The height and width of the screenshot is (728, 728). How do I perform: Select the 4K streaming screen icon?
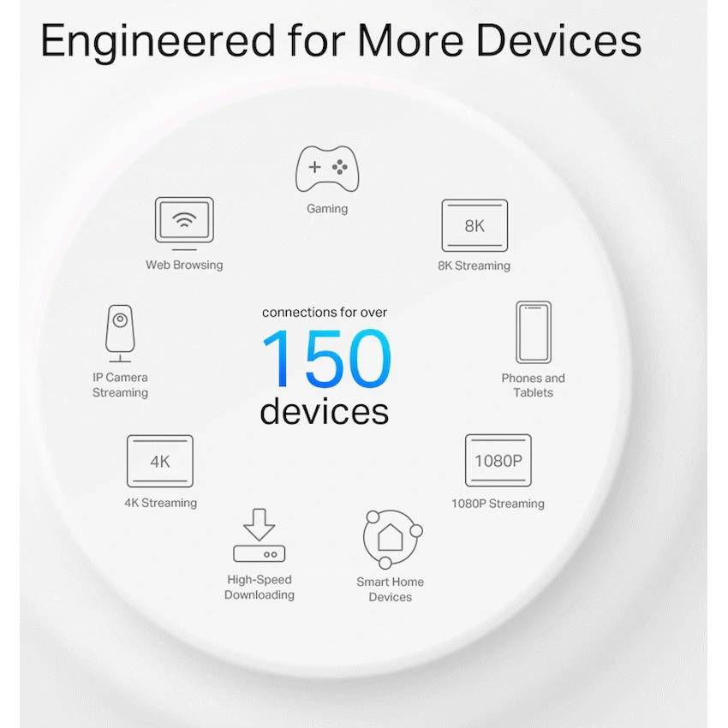(x=159, y=461)
